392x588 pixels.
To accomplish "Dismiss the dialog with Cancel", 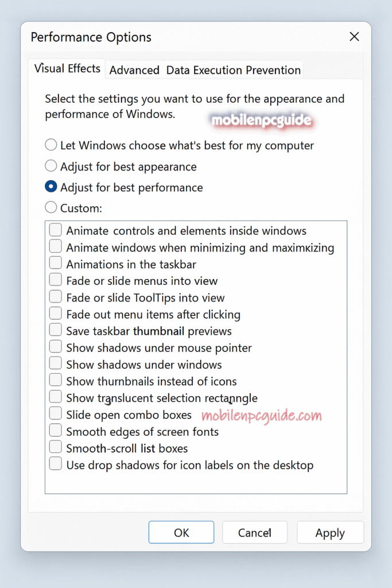I will click(254, 532).
